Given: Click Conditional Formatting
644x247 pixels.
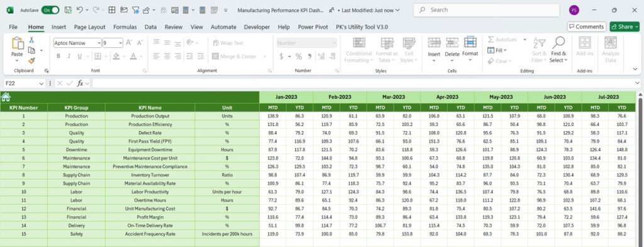Looking at the screenshot, I should (x=359, y=50).
